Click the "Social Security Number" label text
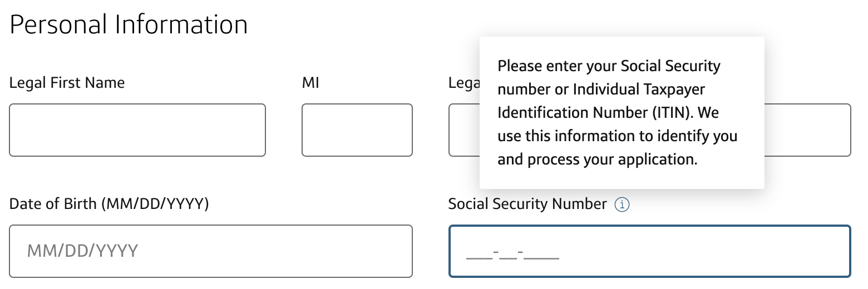 coord(527,205)
